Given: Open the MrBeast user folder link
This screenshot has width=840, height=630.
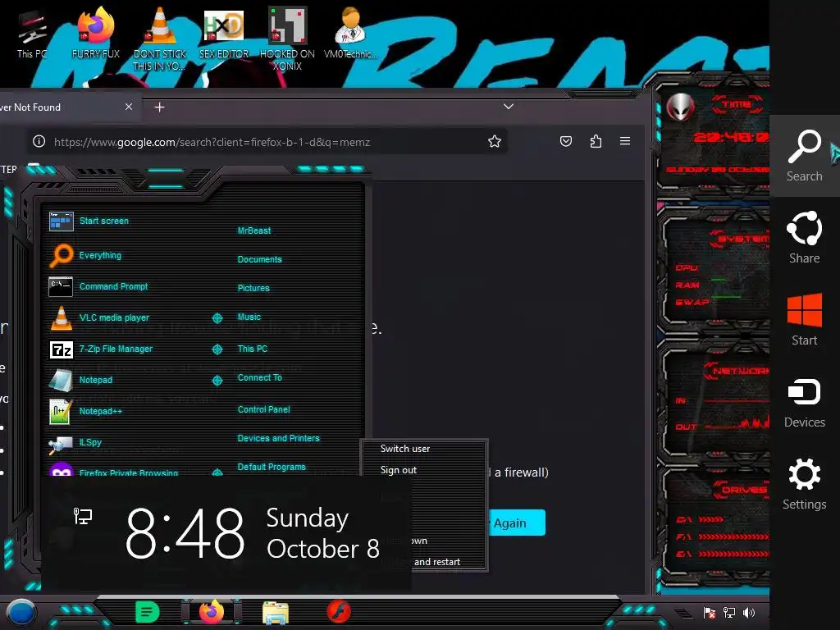Looking at the screenshot, I should tap(254, 231).
